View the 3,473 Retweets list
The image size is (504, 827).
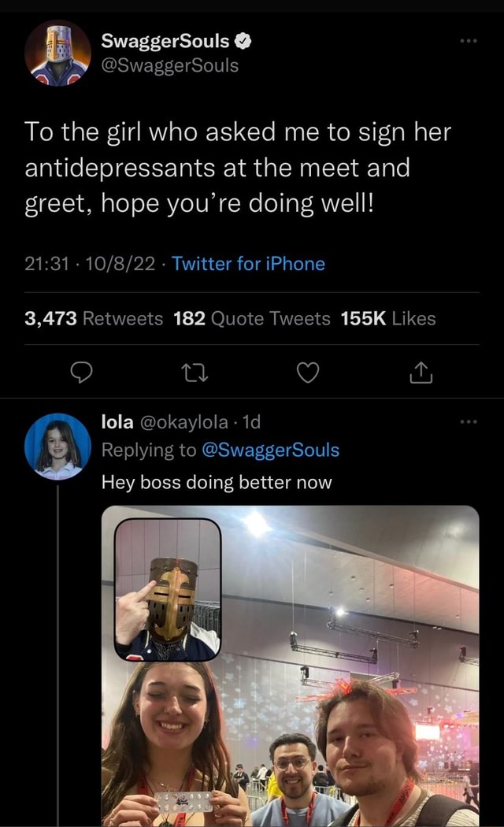click(94, 318)
